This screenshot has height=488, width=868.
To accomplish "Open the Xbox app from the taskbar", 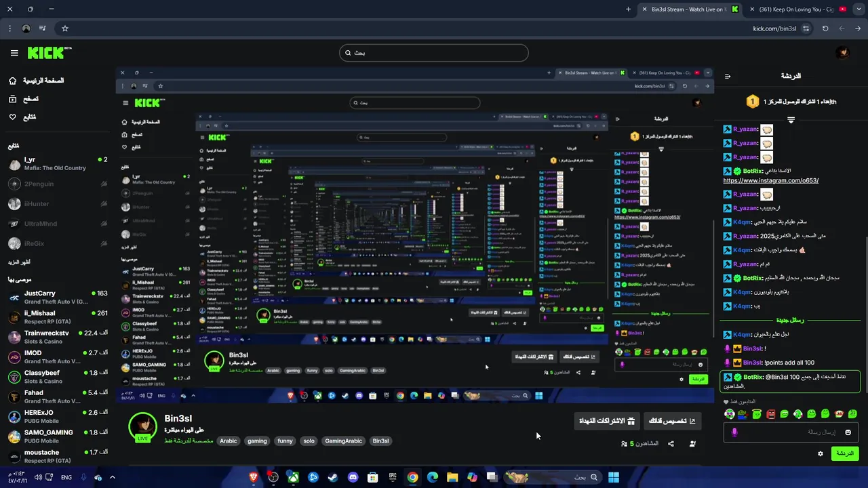I will tap(293, 477).
